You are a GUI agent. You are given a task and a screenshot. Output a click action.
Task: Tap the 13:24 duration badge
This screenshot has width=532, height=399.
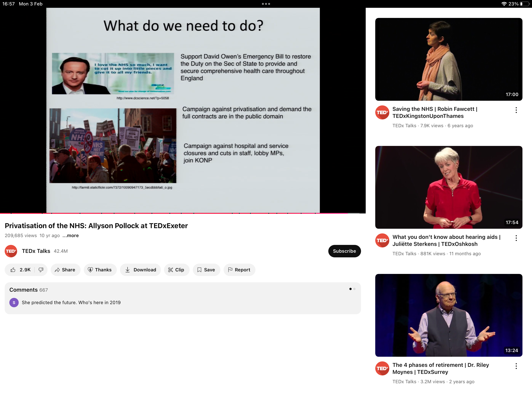click(512, 351)
